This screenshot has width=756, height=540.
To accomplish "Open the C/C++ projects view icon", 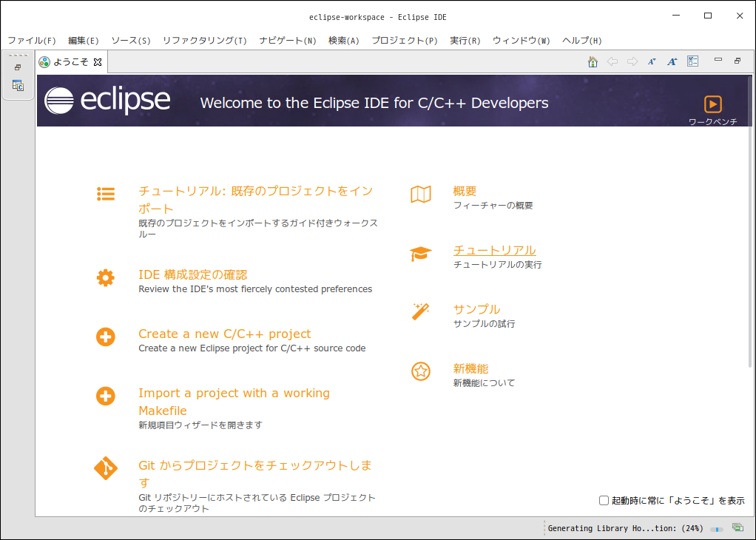I will pyautogui.click(x=18, y=86).
